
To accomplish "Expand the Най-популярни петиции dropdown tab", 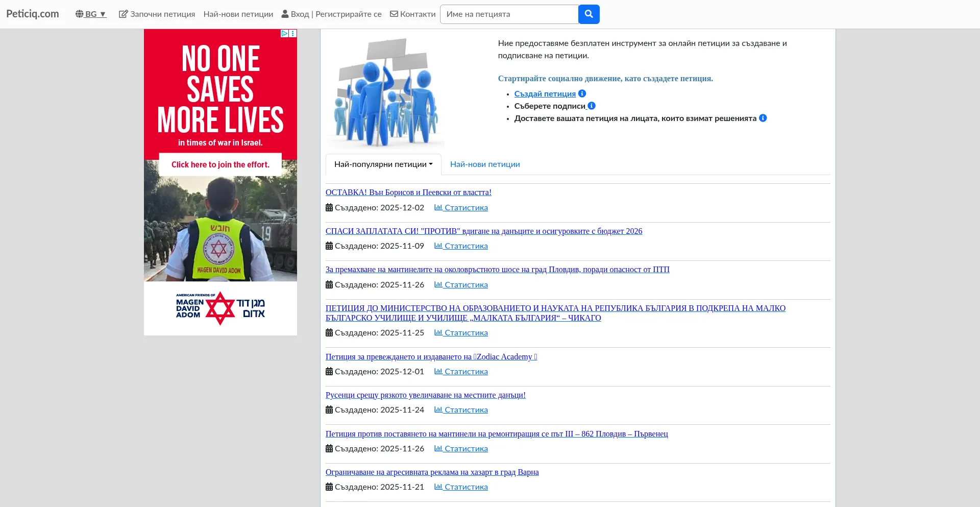I will pyautogui.click(x=383, y=164).
